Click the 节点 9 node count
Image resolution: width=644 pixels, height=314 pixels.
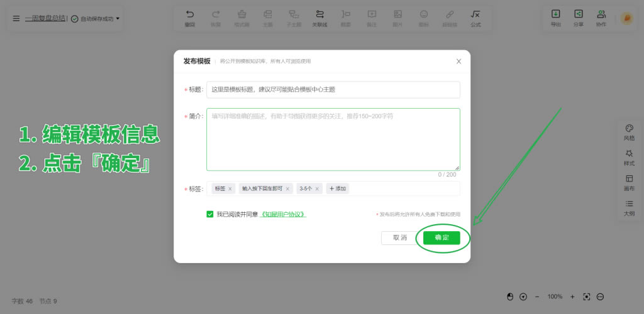(48, 301)
